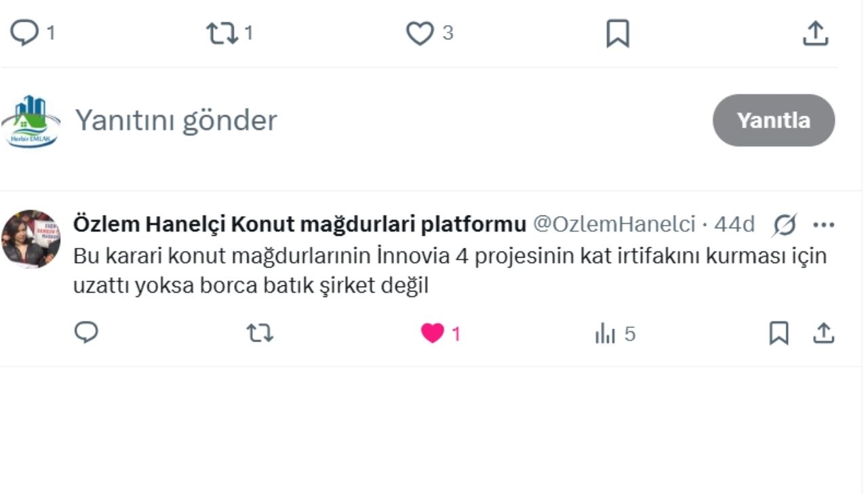Like the main tweet with 3 likes
Image resolution: width=868 pixels, height=494 pixels.
tap(420, 33)
